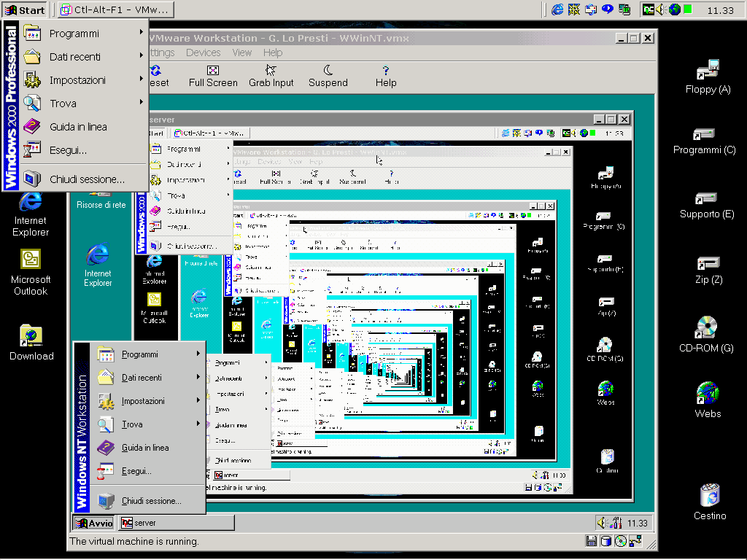
Task: Open Programmi in Windows 2000 Start menu
Action: (83, 34)
